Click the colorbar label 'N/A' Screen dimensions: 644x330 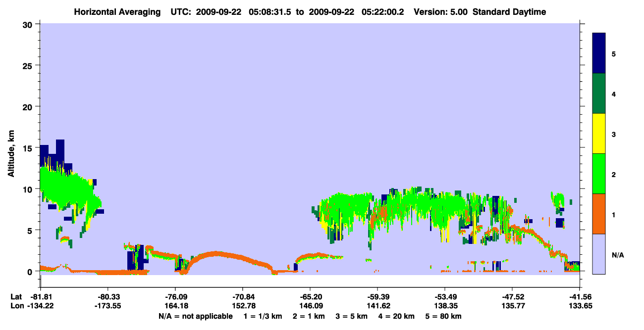click(617, 255)
